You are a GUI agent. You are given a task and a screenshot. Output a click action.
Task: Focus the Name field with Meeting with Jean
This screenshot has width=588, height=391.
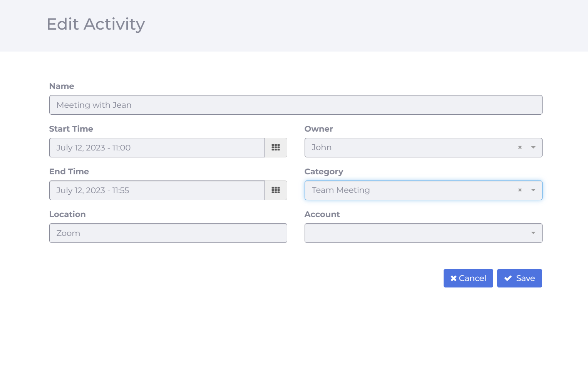pos(296,105)
